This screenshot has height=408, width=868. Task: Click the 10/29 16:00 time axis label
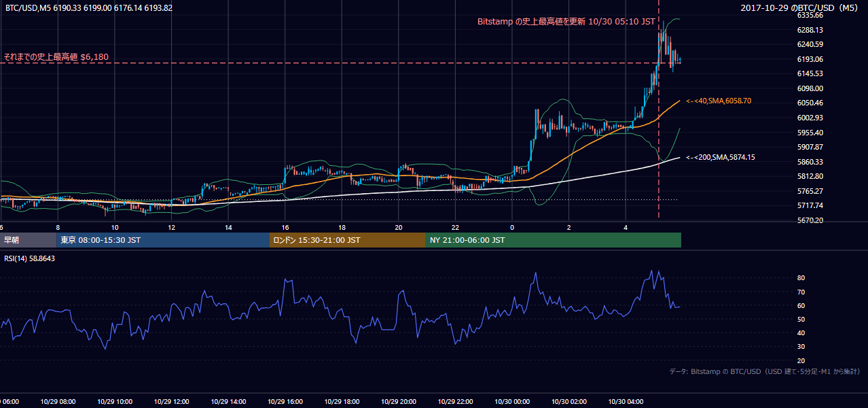(x=285, y=402)
